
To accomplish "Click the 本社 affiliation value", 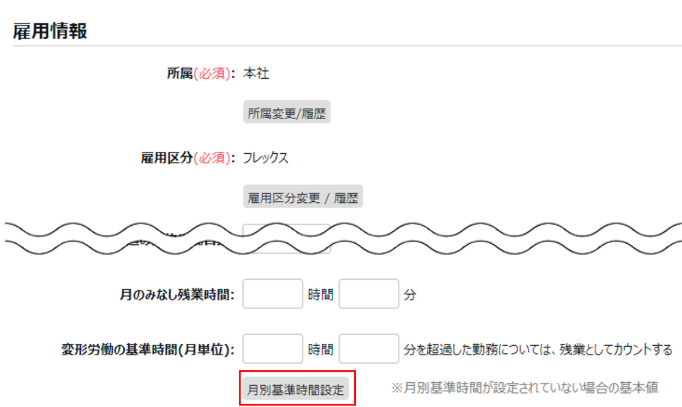I will 257,73.
